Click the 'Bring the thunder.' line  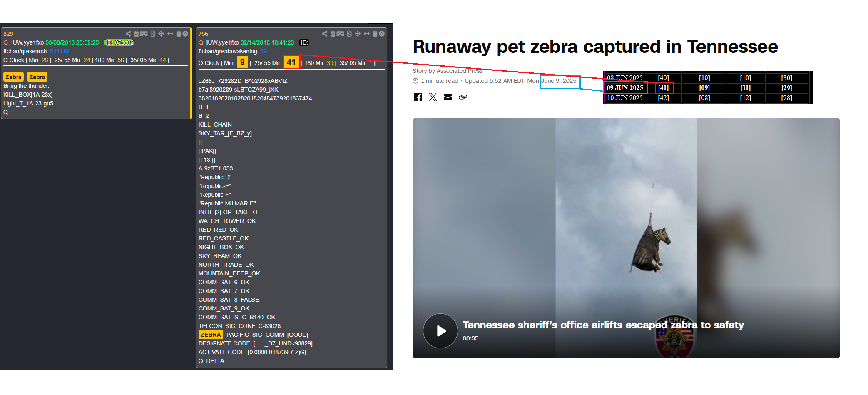(26, 86)
